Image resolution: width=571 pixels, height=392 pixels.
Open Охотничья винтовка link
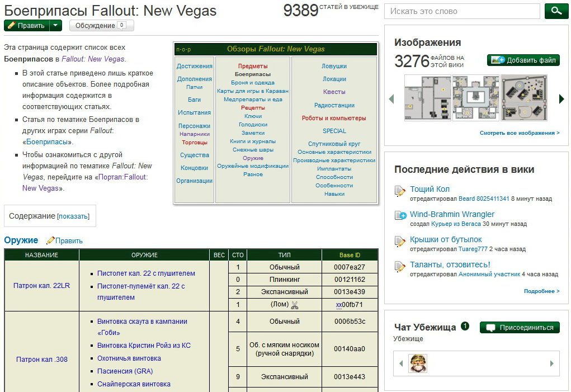click(129, 358)
